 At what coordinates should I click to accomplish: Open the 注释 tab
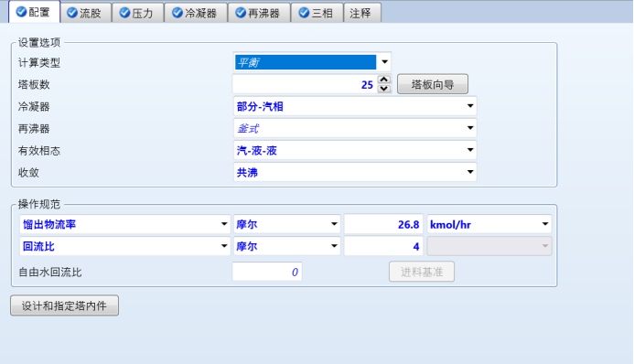coord(362,13)
